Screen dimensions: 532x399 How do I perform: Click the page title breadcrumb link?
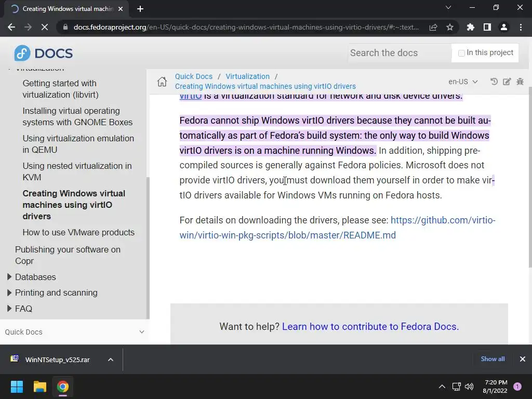click(265, 86)
